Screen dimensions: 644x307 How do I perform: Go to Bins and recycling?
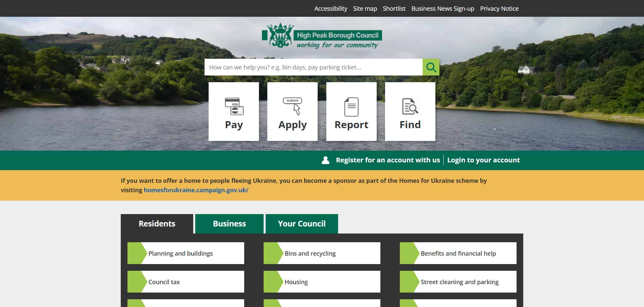coord(310,254)
